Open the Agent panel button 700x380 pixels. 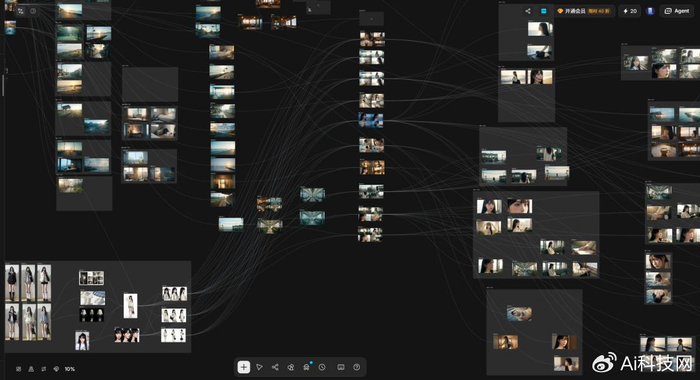(677, 11)
